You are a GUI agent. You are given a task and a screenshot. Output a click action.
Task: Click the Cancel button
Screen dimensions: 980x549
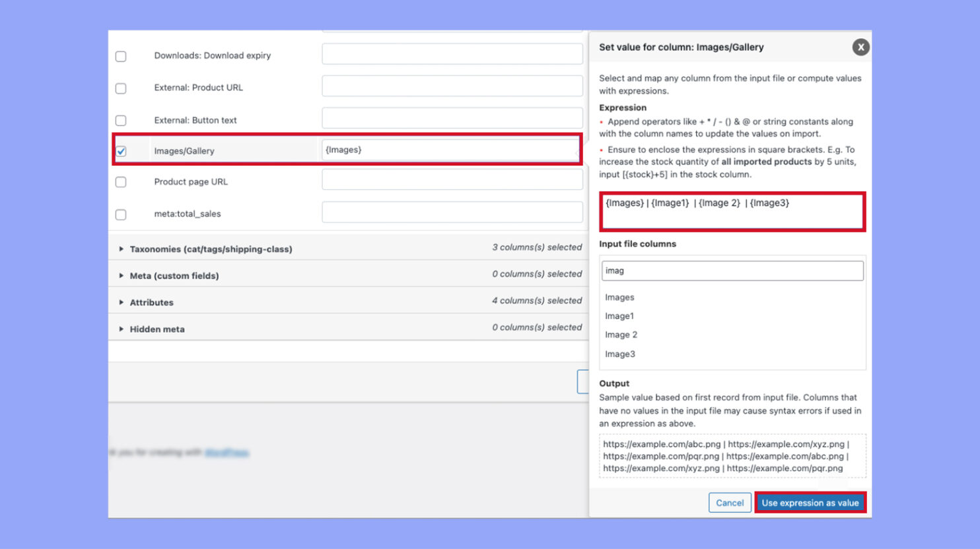point(730,502)
